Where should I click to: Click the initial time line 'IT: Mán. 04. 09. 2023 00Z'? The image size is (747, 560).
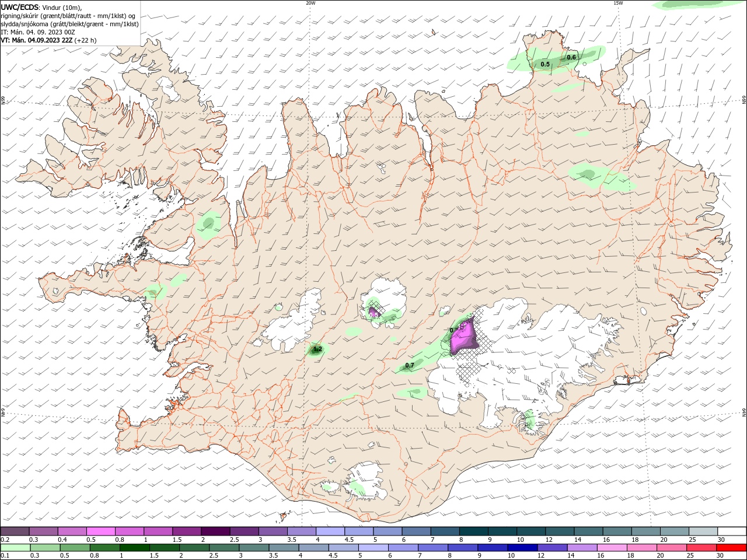coord(38,32)
